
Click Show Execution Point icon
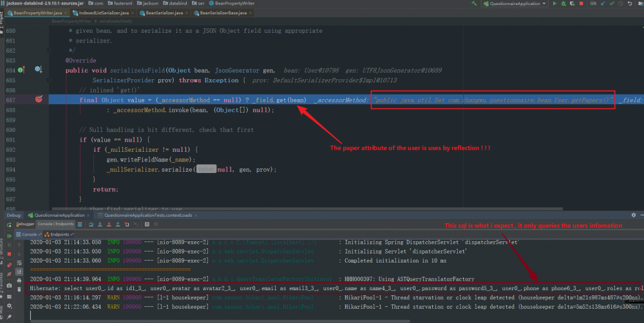[80, 225]
